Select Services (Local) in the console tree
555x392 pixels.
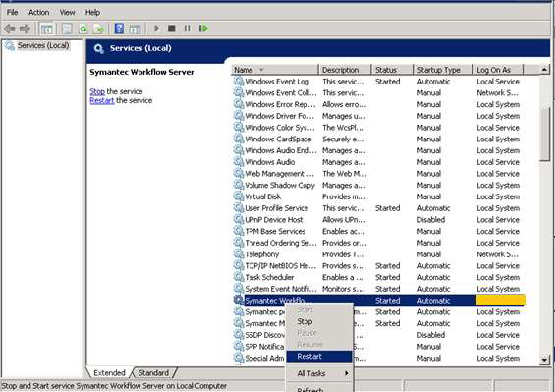[43, 45]
